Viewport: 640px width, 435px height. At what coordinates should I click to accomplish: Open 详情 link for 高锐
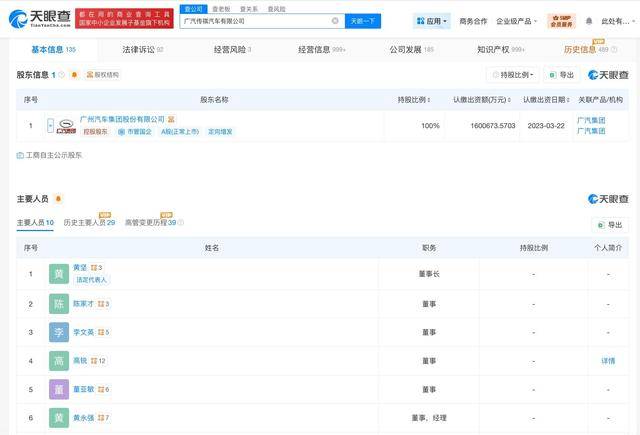(608, 360)
